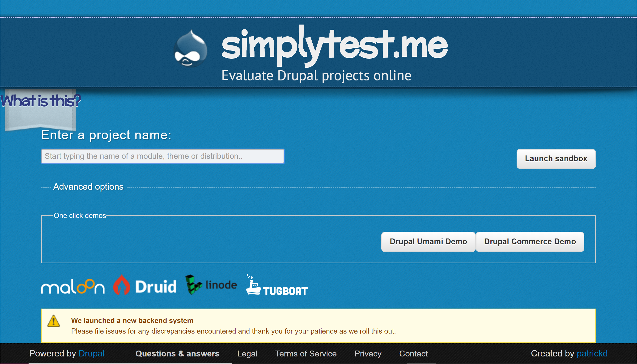Launch the Drupal Commerce Demo
Viewport: 637px width, 364px height.
click(530, 242)
